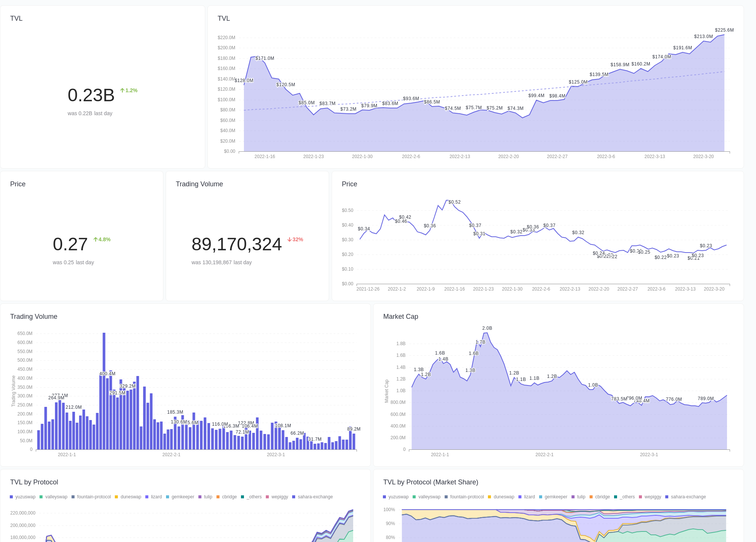Click the tulip legend marker in TVL by Protocol
This screenshot has width=756, height=542.
coord(200,497)
